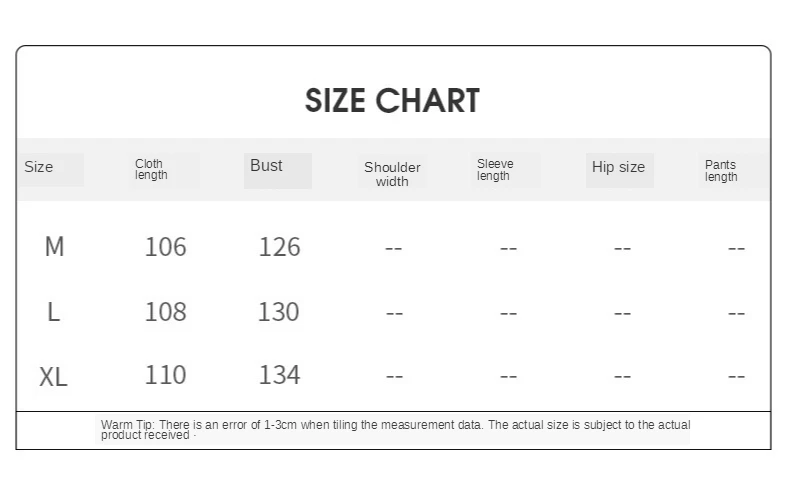Click cloth length value 106

pyautogui.click(x=166, y=247)
